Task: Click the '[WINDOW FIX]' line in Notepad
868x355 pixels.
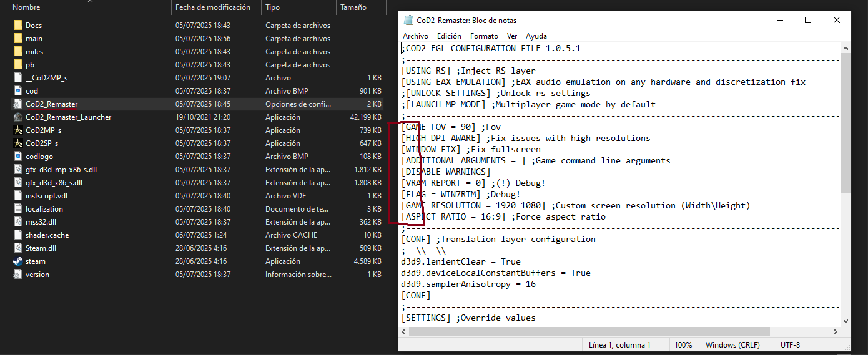Action: point(471,149)
